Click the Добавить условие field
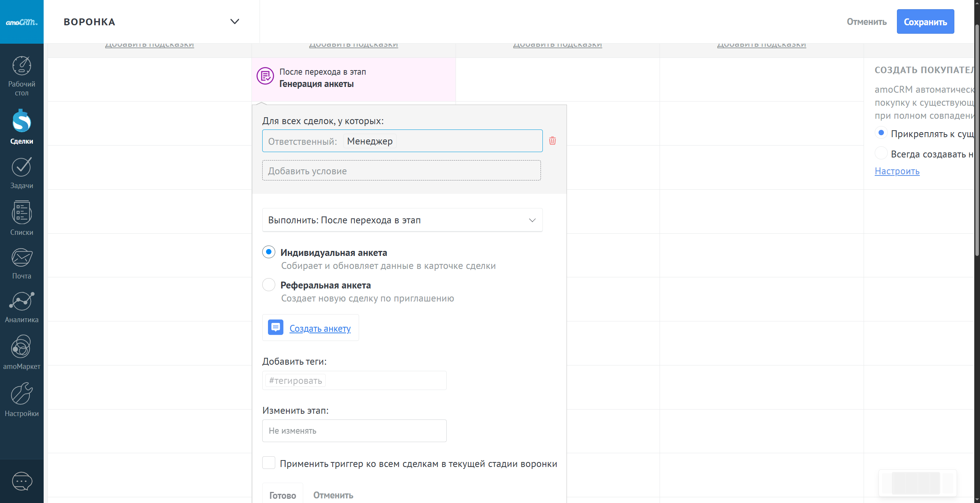This screenshot has width=980, height=503. click(x=401, y=171)
